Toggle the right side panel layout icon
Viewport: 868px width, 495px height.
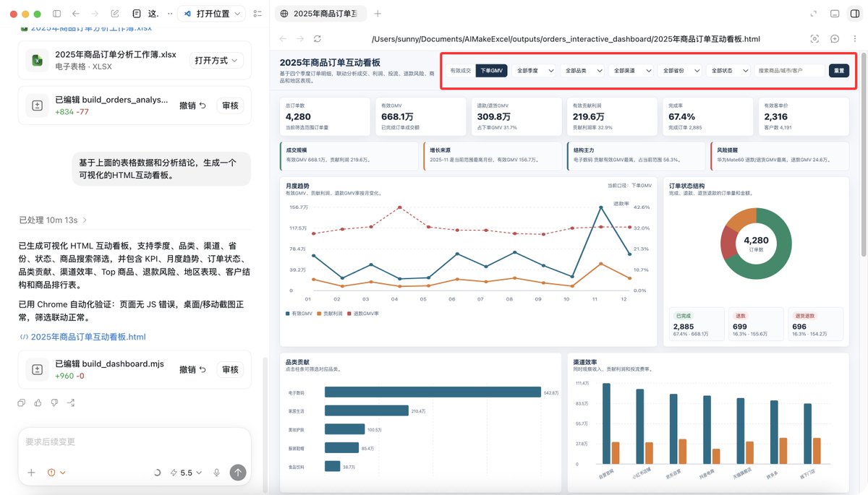pyautogui.click(x=855, y=14)
